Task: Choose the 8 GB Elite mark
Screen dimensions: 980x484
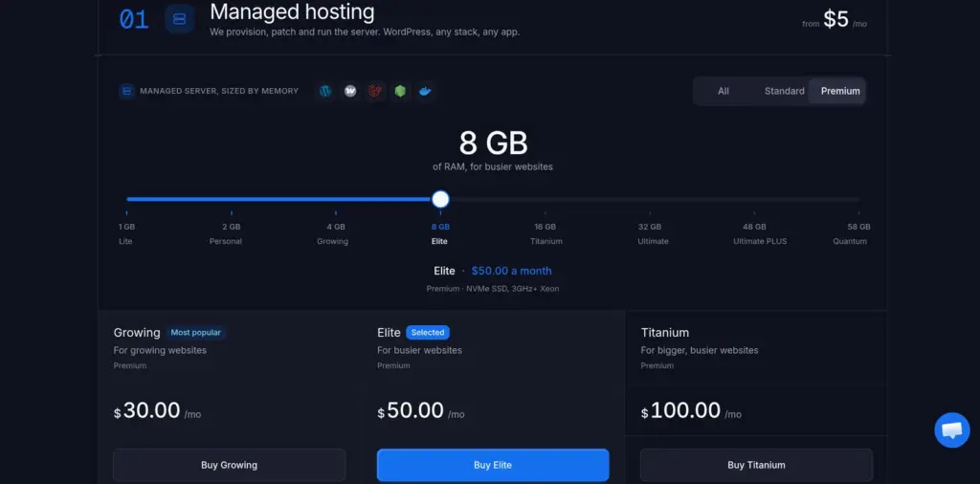Action: coord(440,233)
